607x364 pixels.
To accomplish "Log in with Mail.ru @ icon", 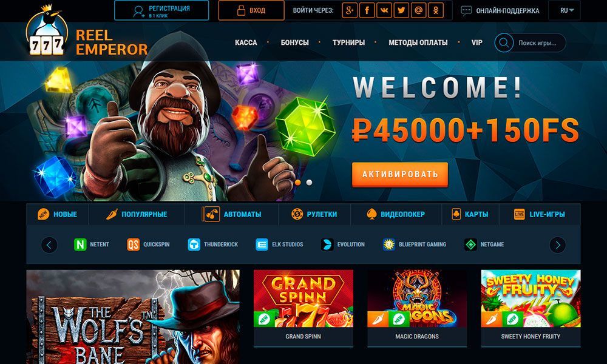I will 418,10.
